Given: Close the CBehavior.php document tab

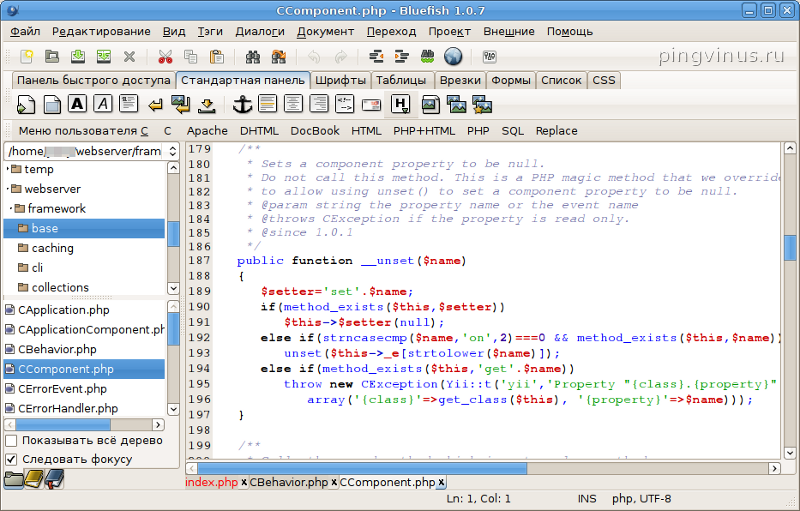Looking at the screenshot, I should [334, 482].
